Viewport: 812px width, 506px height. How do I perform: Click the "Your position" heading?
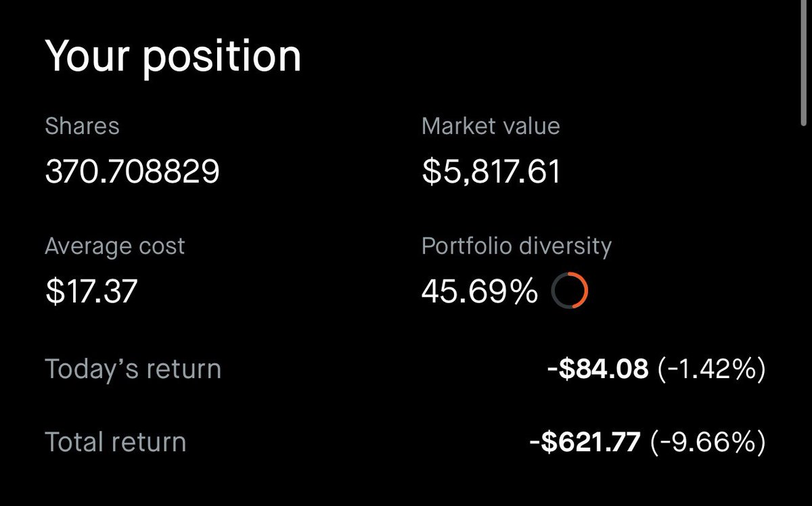(173, 55)
